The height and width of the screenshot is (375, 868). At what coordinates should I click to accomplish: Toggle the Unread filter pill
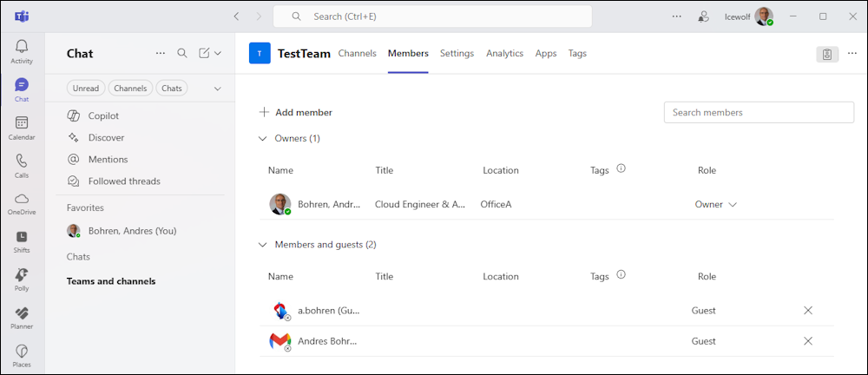pyautogui.click(x=86, y=88)
